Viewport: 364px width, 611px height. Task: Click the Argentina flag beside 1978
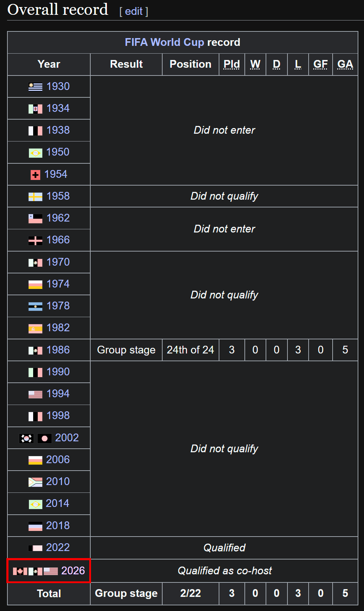point(35,306)
